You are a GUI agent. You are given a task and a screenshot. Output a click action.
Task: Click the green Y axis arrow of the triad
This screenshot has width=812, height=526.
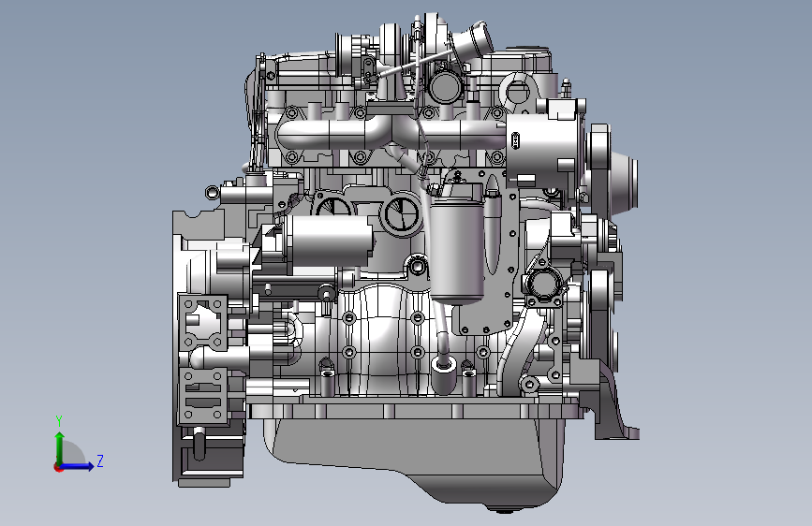pyautogui.click(x=60, y=447)
